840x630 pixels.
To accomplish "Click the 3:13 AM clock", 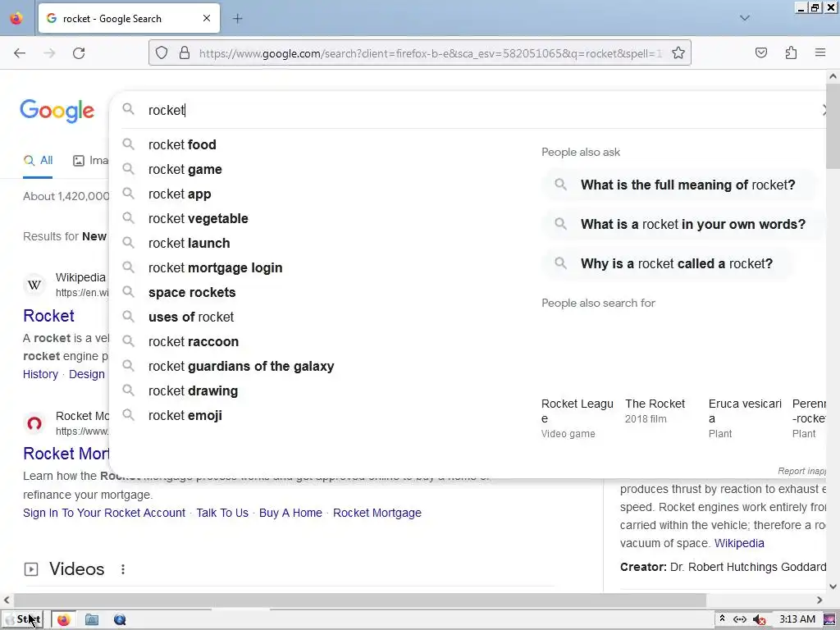I will point(797,619).
